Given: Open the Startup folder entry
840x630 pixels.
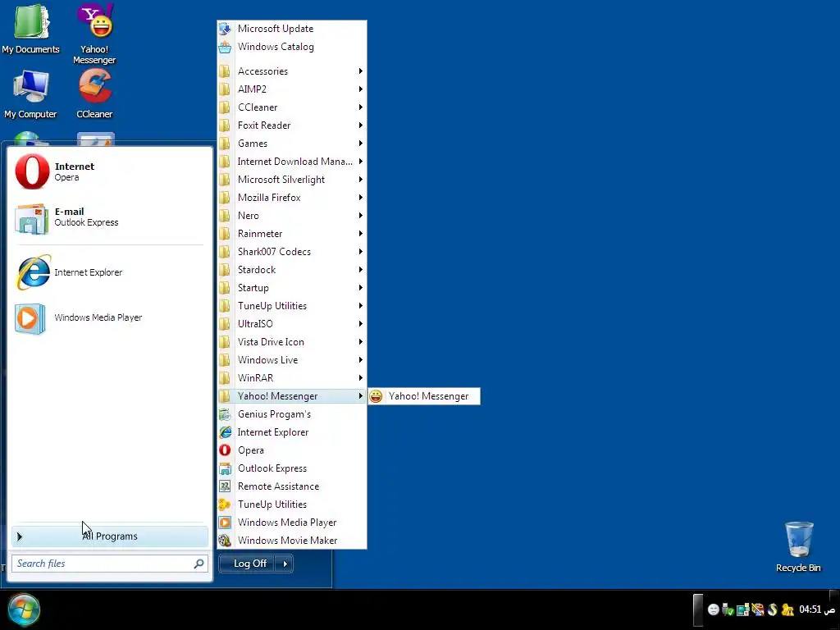Looking at the screenshot, I should pyautogui.click(x=292, y=288).
